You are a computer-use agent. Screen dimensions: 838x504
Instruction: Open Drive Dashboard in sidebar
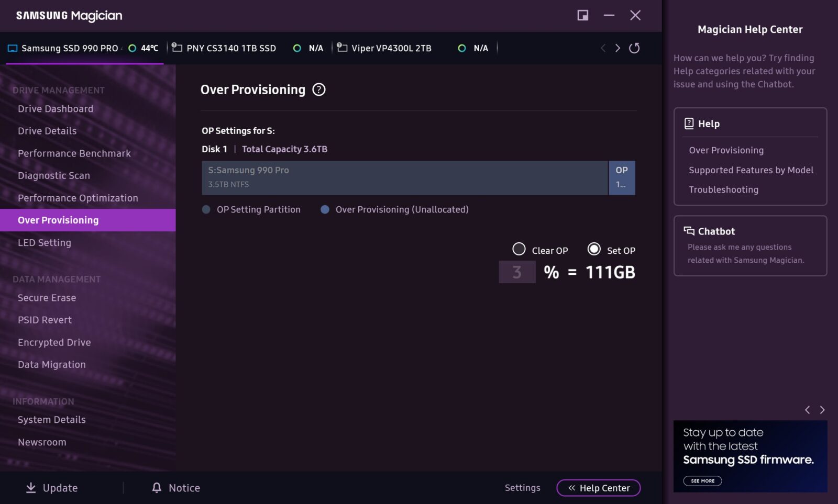click(56, 109)
